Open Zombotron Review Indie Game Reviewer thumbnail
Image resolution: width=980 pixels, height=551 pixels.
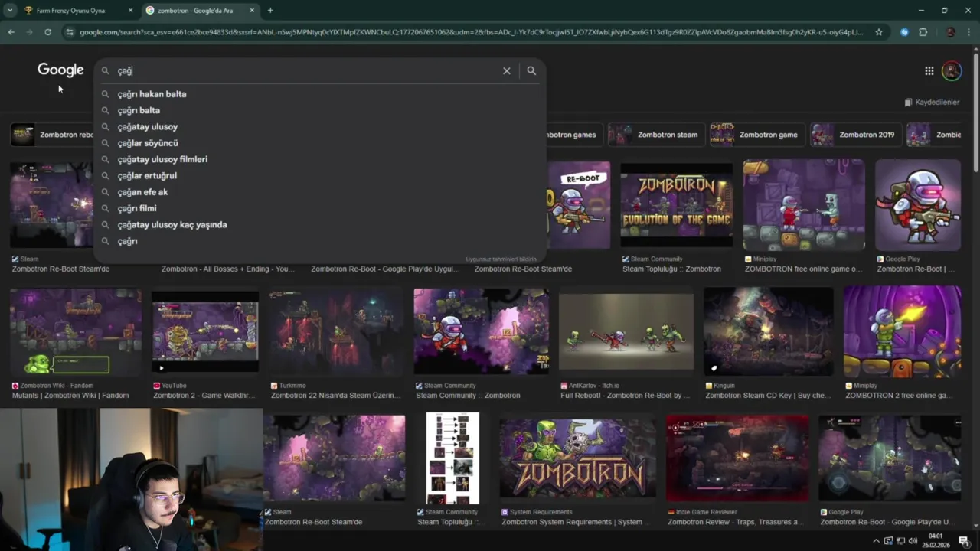point(737,458)
